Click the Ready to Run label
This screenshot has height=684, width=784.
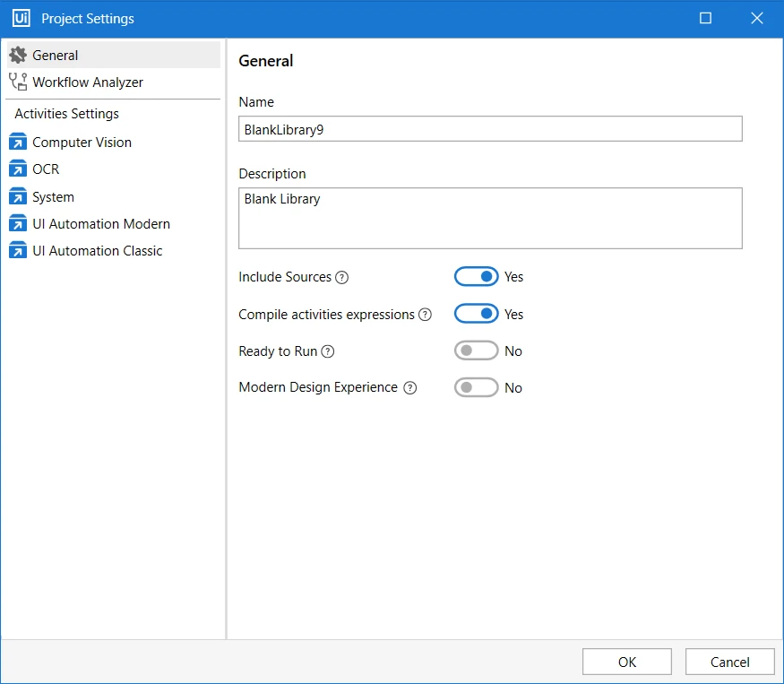(x=278, y=351)
